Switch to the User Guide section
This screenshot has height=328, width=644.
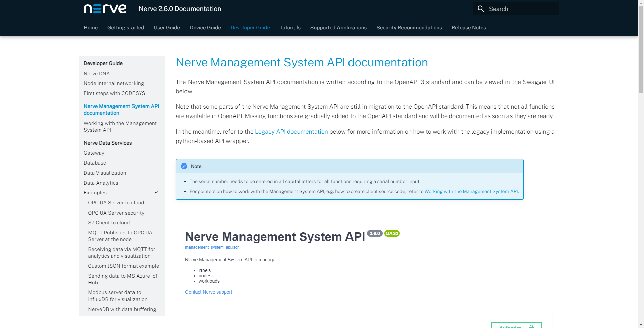tap(167, 28)
